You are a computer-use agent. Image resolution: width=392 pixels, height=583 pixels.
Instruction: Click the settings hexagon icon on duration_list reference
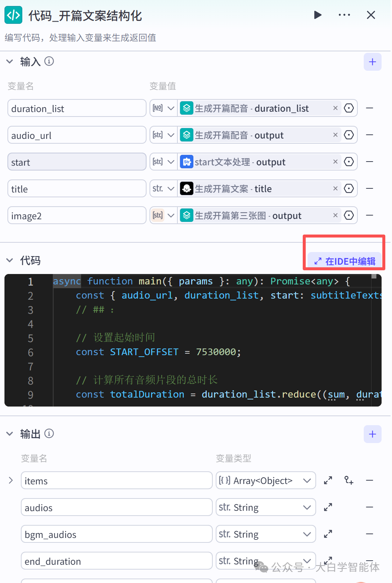[x=348, y=108]
